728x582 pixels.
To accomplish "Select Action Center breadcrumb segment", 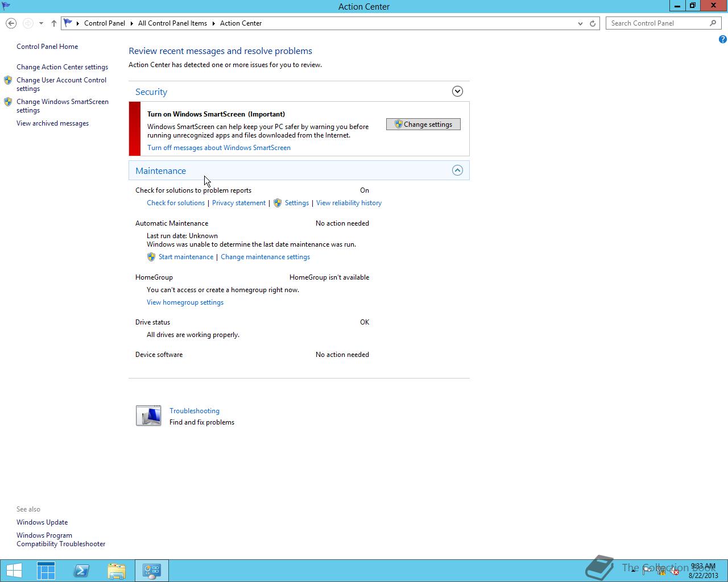I will [x=241, y=23].
